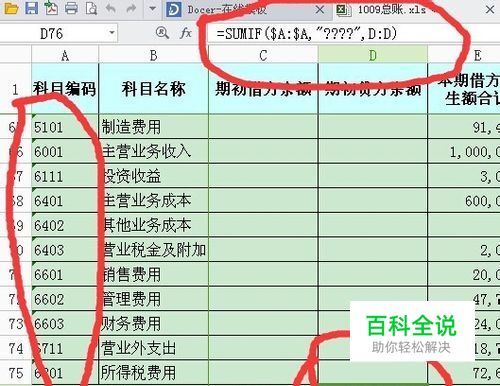Click the 主营业务成本 cell
This screenshot has height=386, width=500.
(x=153, y=201)
